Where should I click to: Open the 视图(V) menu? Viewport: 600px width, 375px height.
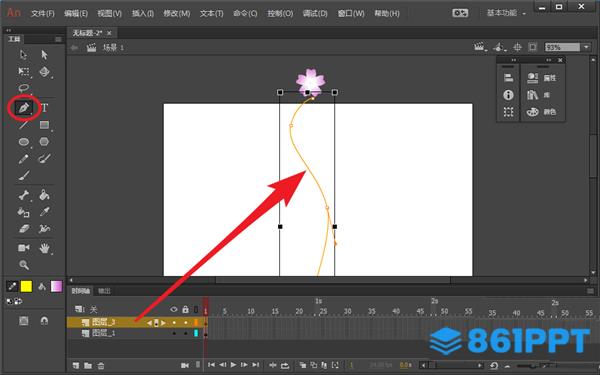(109, 13)
